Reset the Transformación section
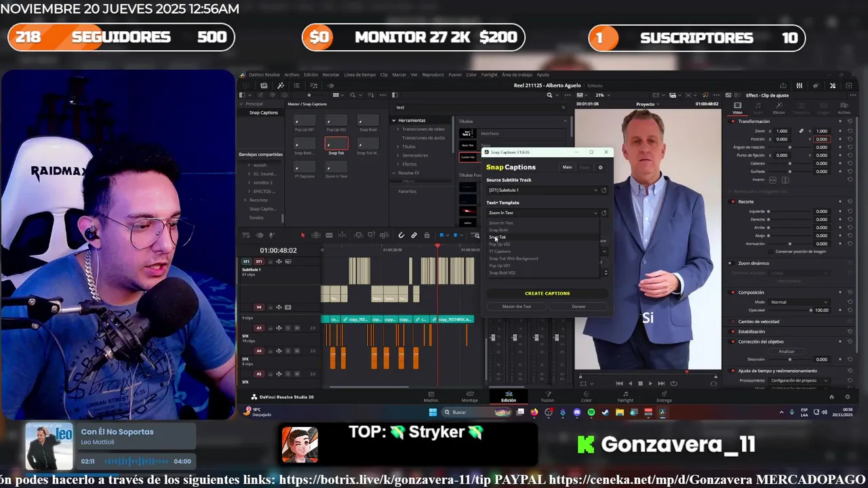Viewport: 868px width, 488px height. coord(850,121)
